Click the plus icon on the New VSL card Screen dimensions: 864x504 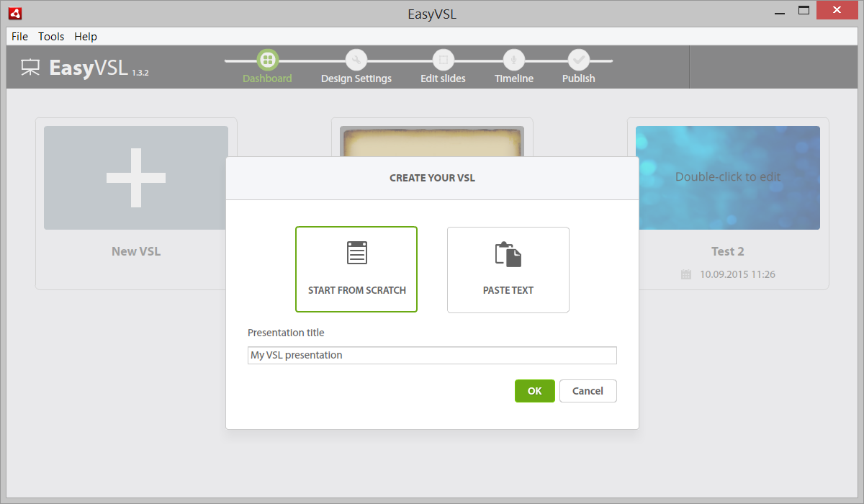(136, 178)
